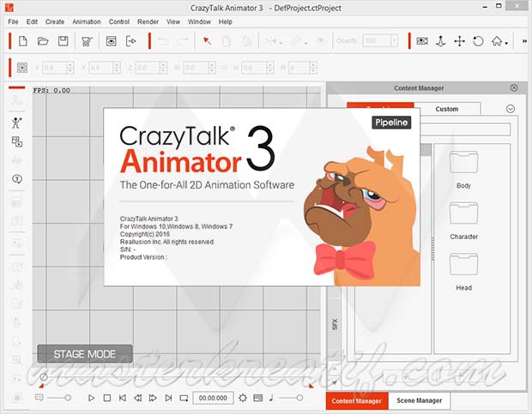Create a new project file
This screenshot has width=532, height=414.
pyautogui.click(x=22, y=41)
